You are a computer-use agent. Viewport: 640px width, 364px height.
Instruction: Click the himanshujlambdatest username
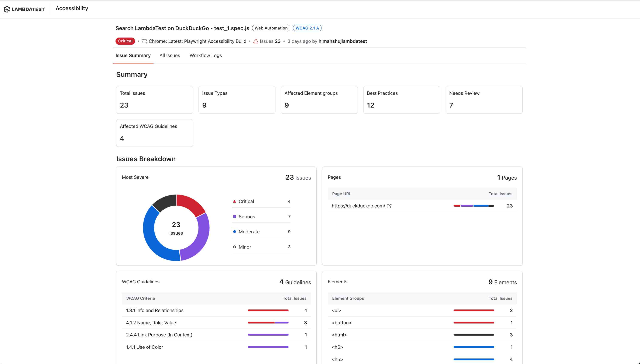(343, 41)
